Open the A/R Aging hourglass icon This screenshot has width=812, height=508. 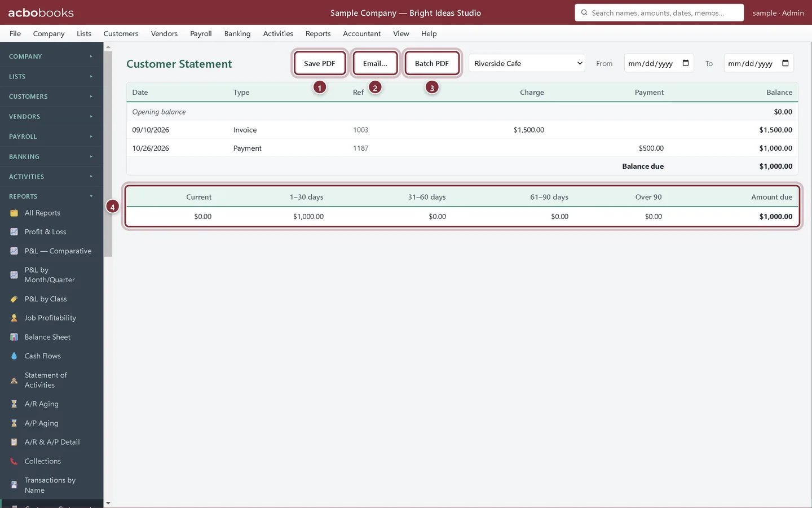pos(14,404)
